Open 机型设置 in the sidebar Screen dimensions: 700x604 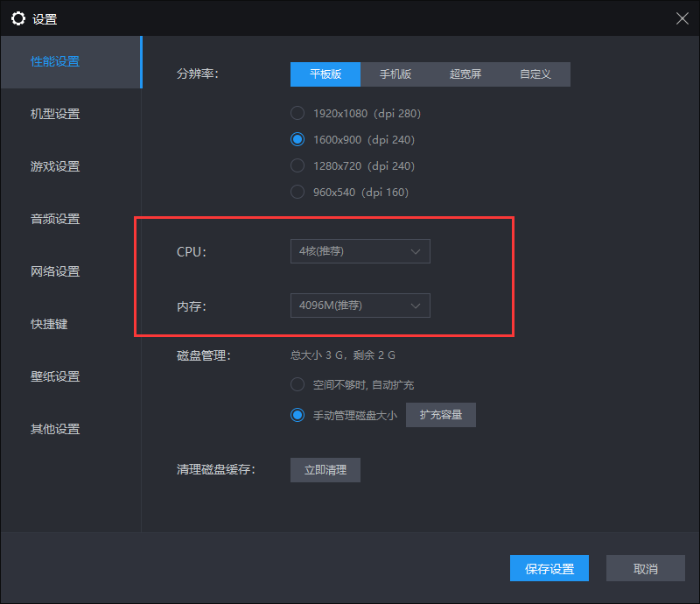tap(55, 114)
